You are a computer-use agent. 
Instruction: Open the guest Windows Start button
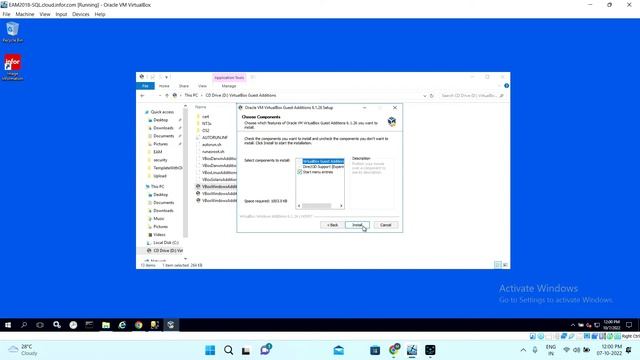click(x=8, y=325)
